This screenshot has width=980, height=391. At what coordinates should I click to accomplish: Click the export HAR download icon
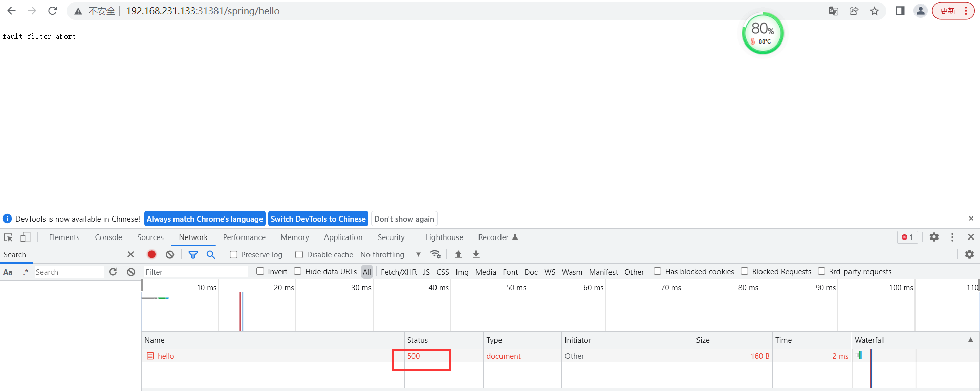point(476,254)
